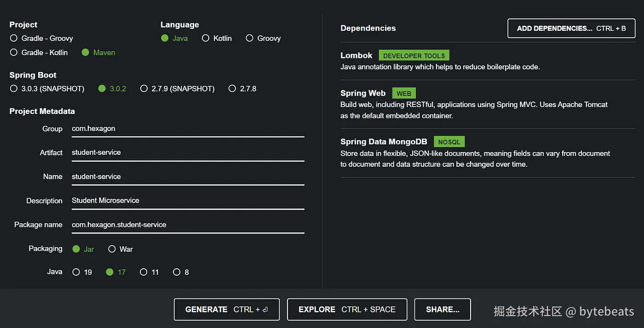Click the Generate button
644x328 pixels.
226,310
